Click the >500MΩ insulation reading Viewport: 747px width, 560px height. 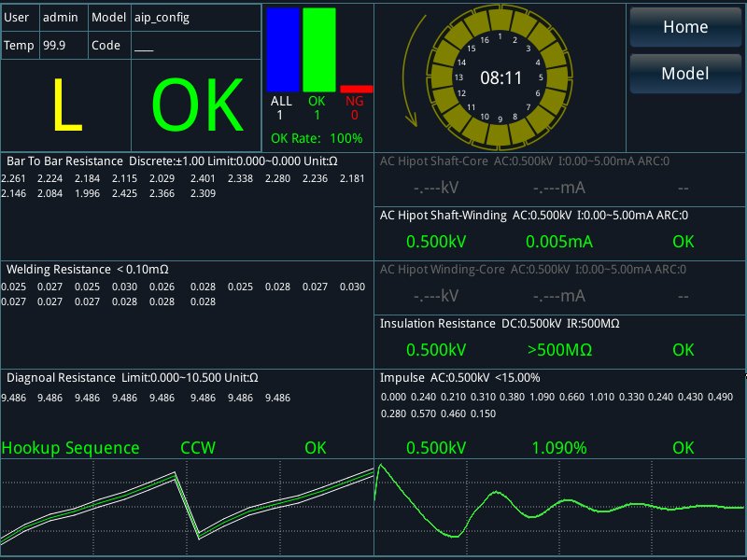pyautogui.click(x=559, y=350)
